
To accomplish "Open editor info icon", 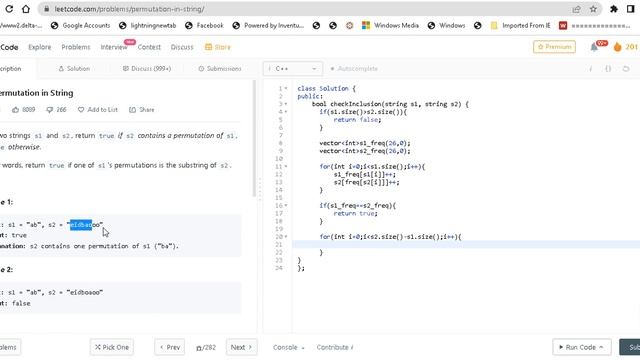I will tap(591, 69).
